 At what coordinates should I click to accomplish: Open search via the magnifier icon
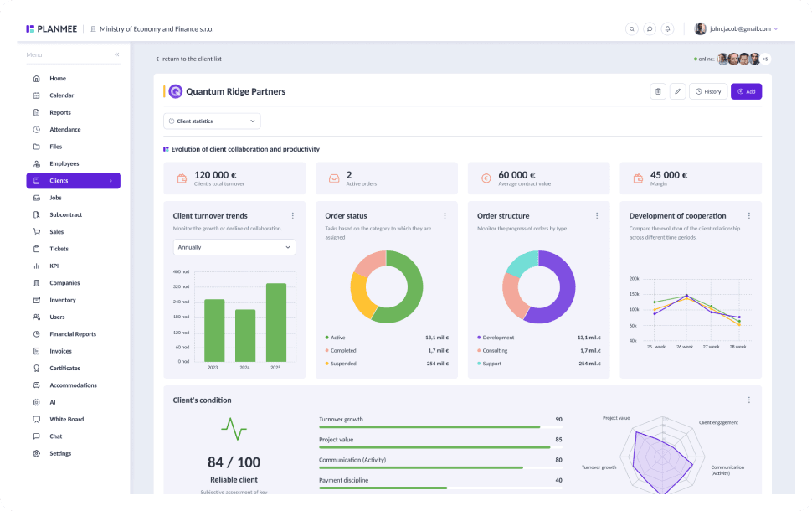(631, 29)
